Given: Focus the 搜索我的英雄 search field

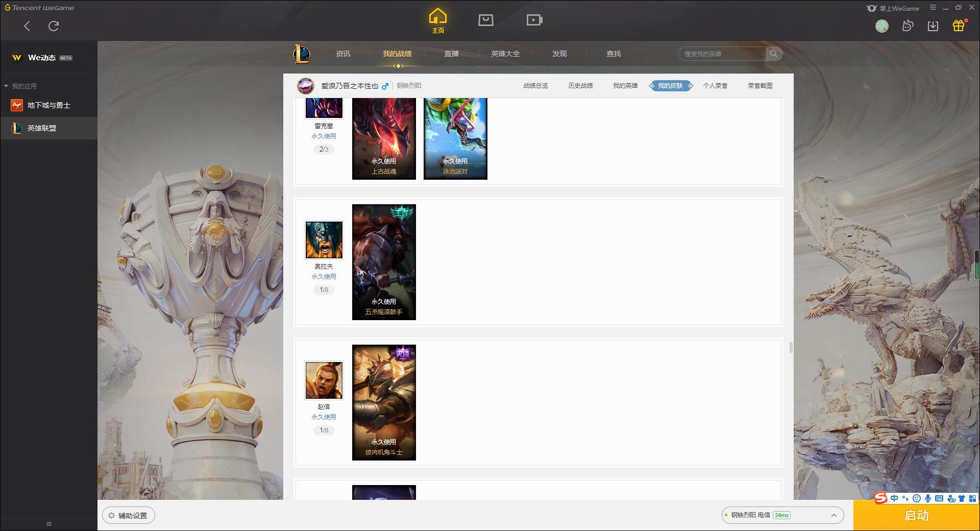Looking at the screenshot, I should [x=722, y=54].
